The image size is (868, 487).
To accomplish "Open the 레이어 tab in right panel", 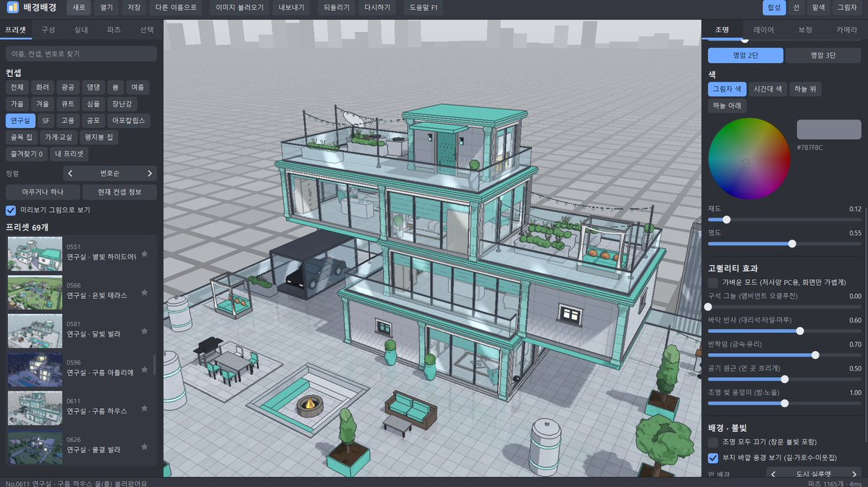I will pos(763,30).
